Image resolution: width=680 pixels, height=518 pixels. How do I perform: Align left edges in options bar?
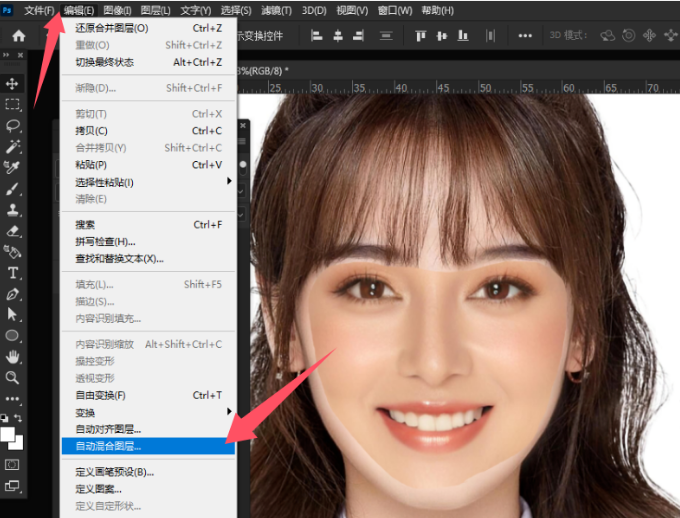[317, 36]
